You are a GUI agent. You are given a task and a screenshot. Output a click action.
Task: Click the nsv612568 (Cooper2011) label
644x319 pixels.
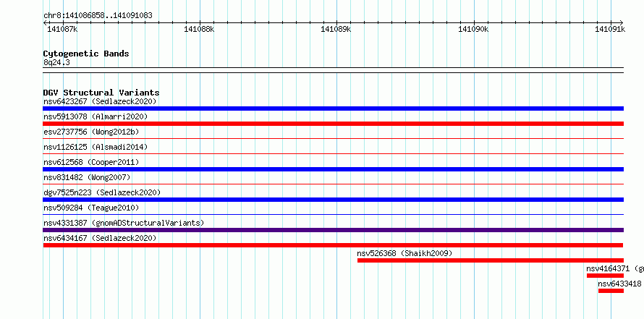[x=91, y=162]
